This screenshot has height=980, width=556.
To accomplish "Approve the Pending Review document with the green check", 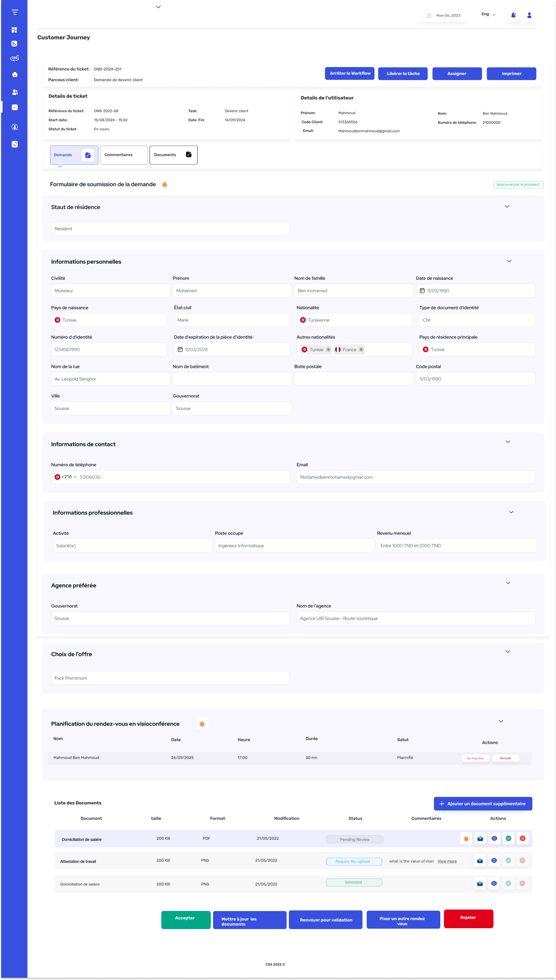I will 508,838.
